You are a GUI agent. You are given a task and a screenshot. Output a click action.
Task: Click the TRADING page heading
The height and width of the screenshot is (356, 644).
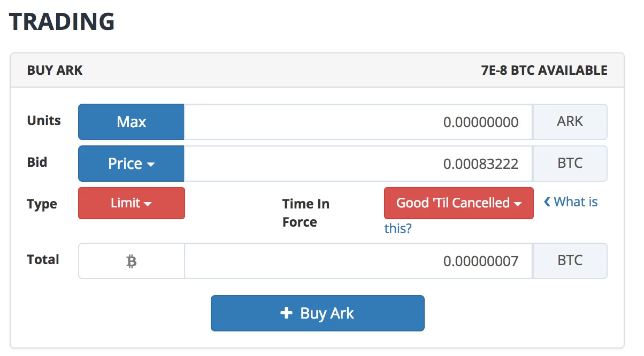point(62,22)
